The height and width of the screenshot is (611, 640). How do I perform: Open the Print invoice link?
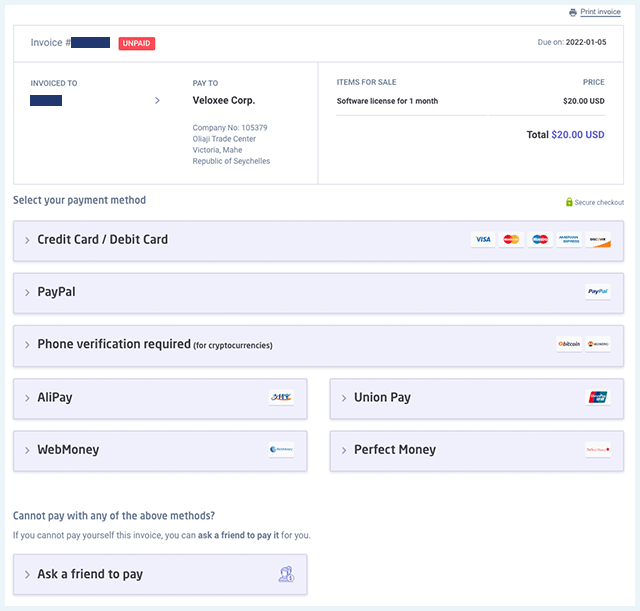click(x=600, y=12)
